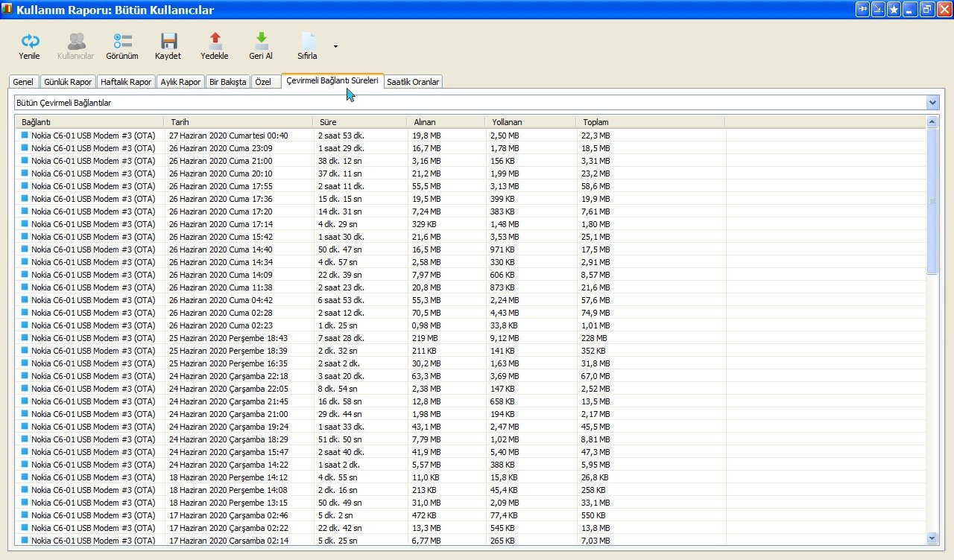The height and width of the screenshot is (560, 954).
Task: Sort by the Yollanan column header
Action: coord(529,122)
